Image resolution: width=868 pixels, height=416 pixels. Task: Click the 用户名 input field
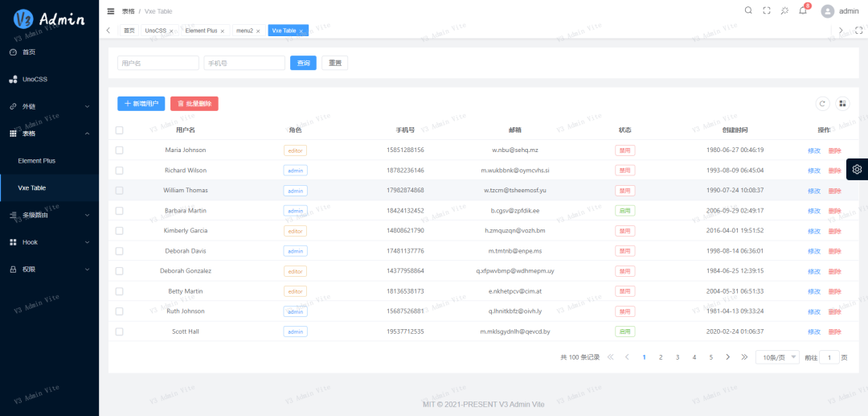158,63
